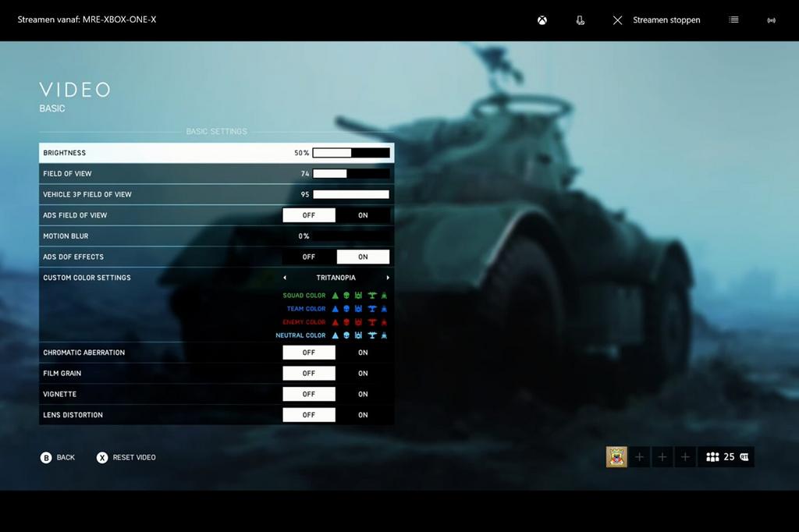The height and width of the screenshot is (532, 799).
Task: Set Chromatic Aberration to OFF
Action: coord(309,353)
